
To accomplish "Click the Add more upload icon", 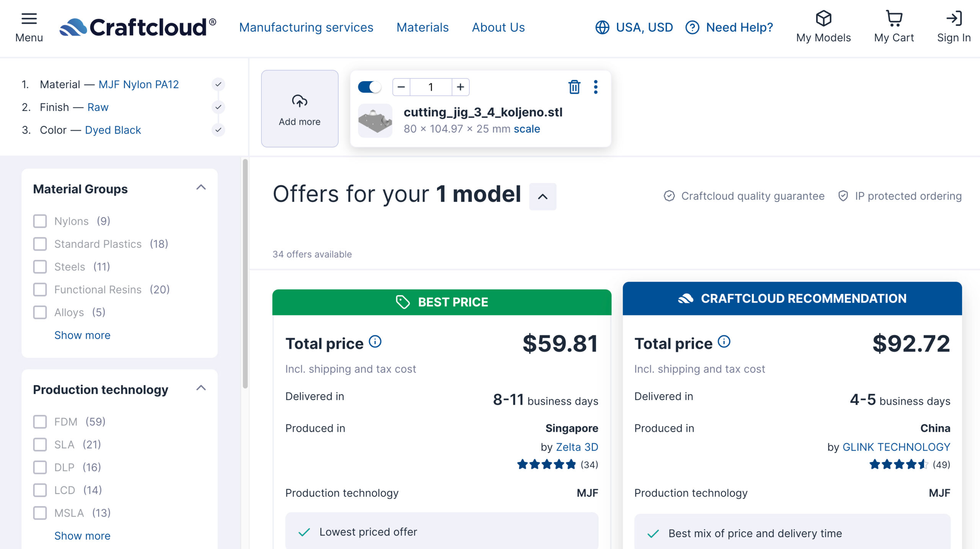I will coord(300,101).
